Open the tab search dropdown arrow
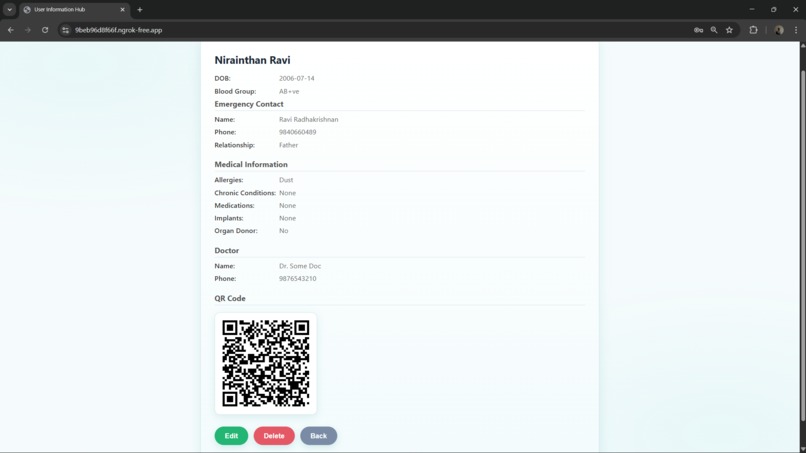 (9, 9)
